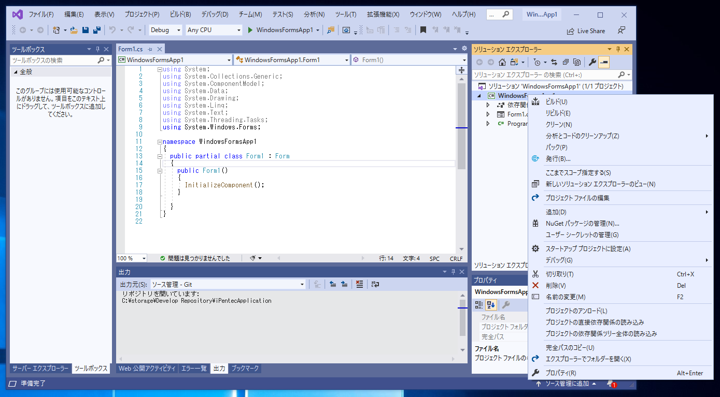Click the Quick Launch search box
The height and width of the screenshot is (397, 720).
pyautogui.click(x=500, y=15)
